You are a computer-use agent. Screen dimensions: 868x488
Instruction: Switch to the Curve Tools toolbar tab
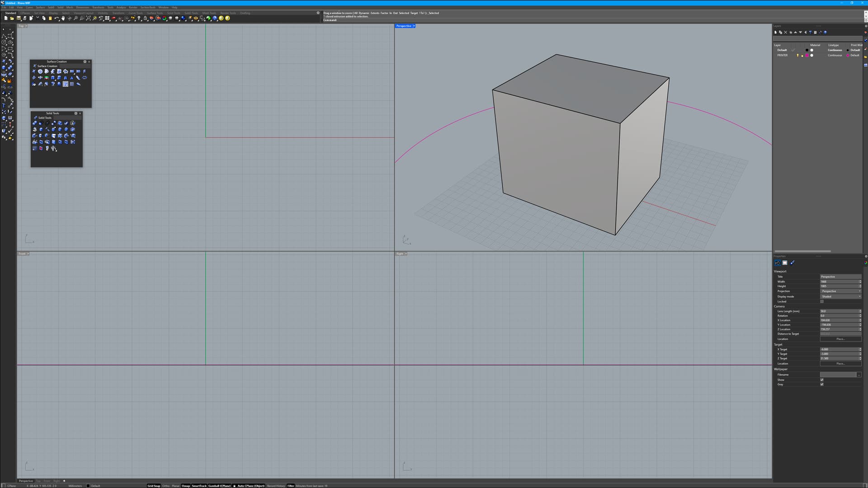(x=135, y=13)
